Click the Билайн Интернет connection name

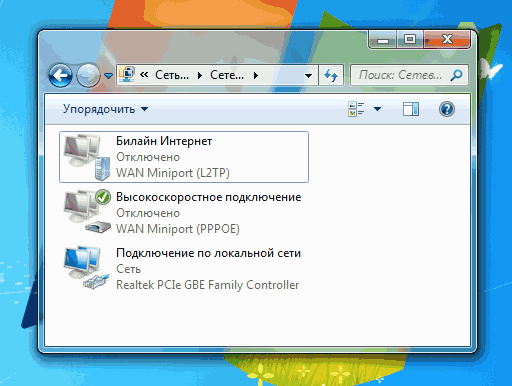coord(164,141)
